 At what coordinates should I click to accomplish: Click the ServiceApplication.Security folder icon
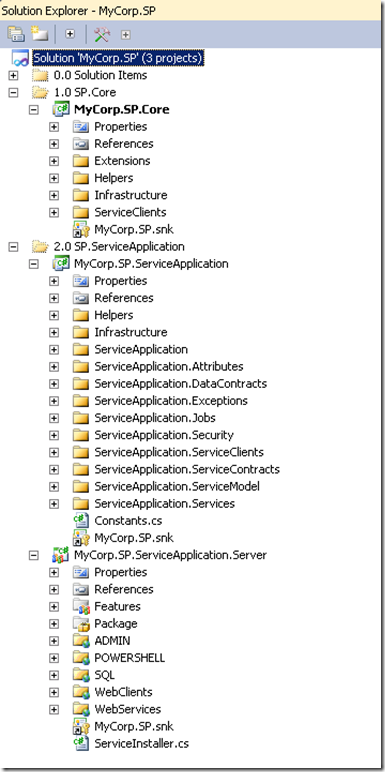click(x=81, y=435)
